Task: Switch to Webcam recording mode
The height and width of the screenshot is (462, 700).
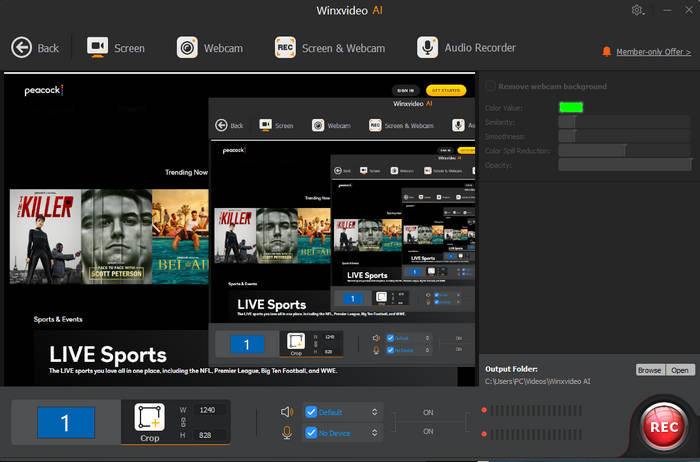Action: (210, 47)
